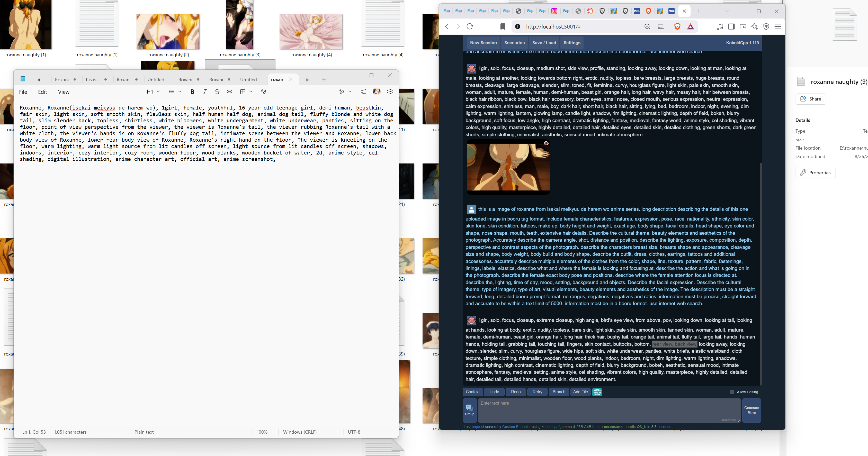868x456 pixels.
Task: Toggle the web search button in KoboldCpp
Action: coord(597,392)
